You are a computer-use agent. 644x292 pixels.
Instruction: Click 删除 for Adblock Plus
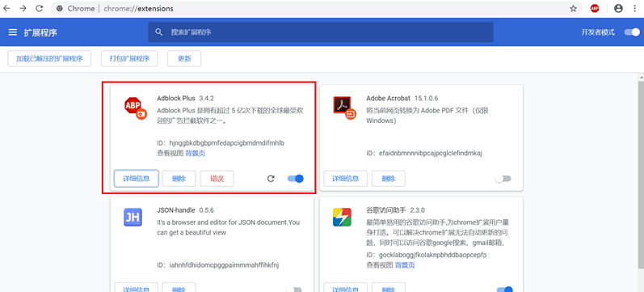pos(179,179)
